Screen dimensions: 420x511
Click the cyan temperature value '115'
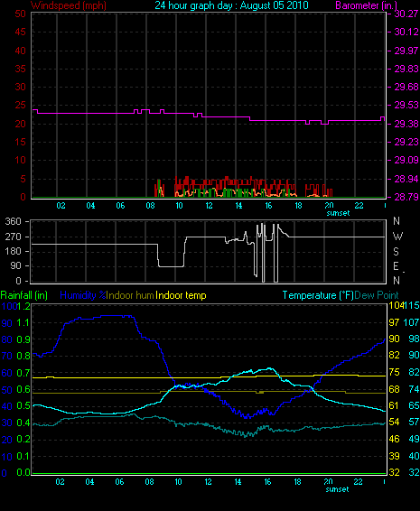412,305
